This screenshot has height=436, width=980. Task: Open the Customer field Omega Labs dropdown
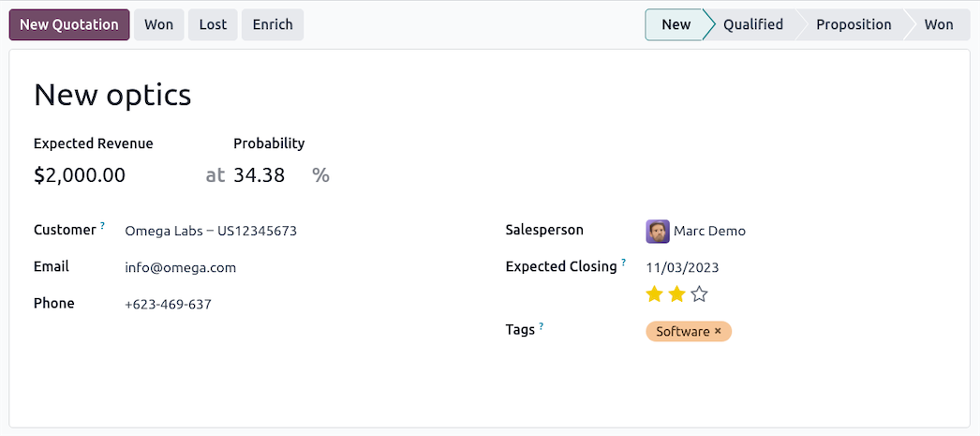(x=211, y=231)
